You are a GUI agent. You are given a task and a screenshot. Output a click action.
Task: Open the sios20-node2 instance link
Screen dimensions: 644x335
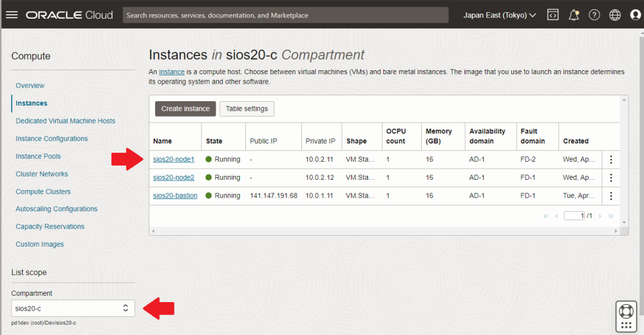[174, 177]
